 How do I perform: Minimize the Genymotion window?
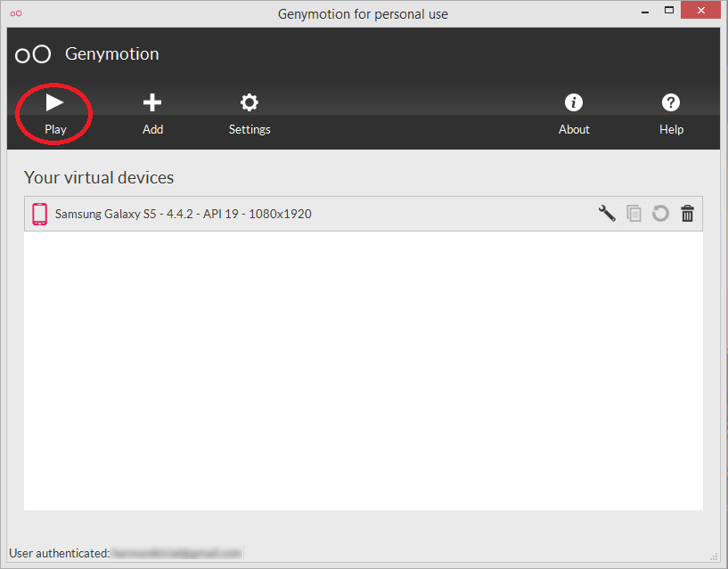point(645,12)
